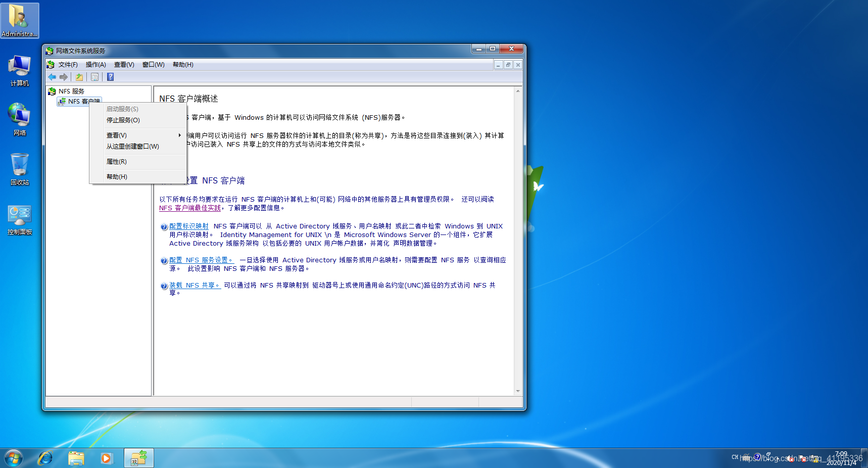868x468 pixels.
Task: Open the 查看(V) menu in the menu bar
Action: pyautogui.click(x=124, y=65)
